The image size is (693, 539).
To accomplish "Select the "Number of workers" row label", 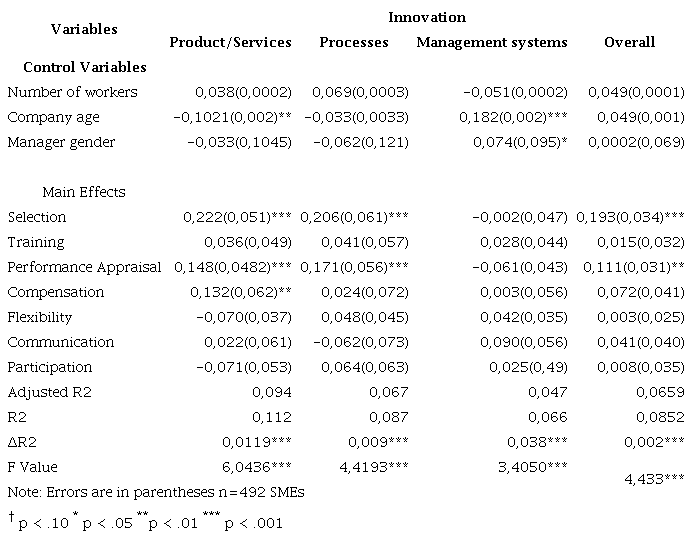I will [72, 92].
